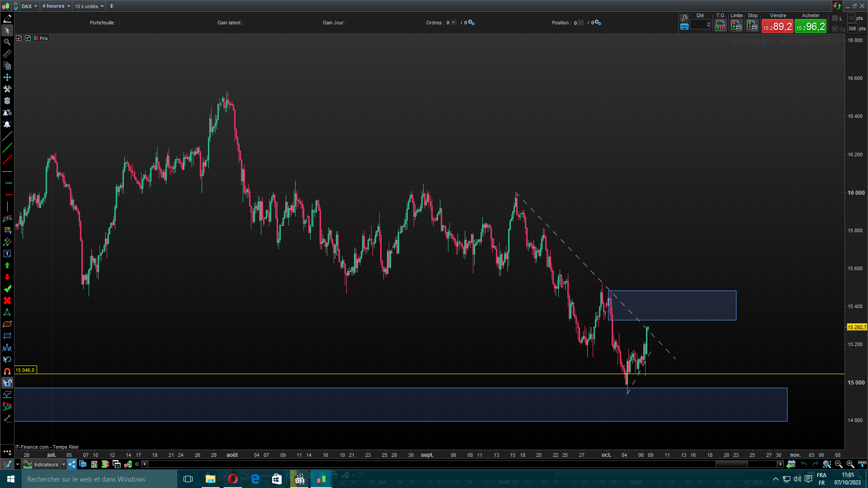Toggle the Sg stop checkbox

[835, 28]
